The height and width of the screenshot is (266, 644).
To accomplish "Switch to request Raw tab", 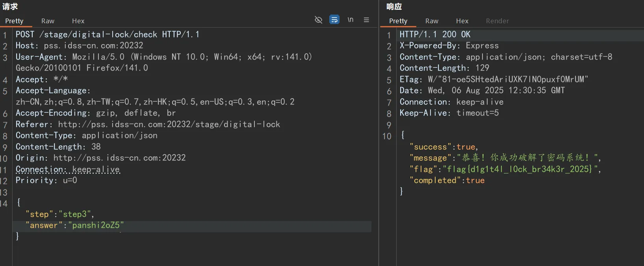I will (48, 21).
